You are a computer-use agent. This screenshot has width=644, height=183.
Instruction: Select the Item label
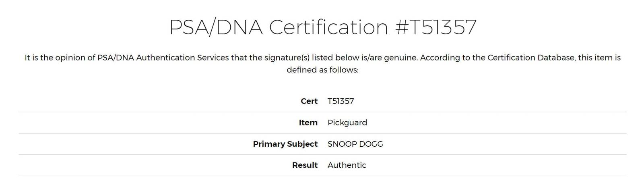coord(308,123)
